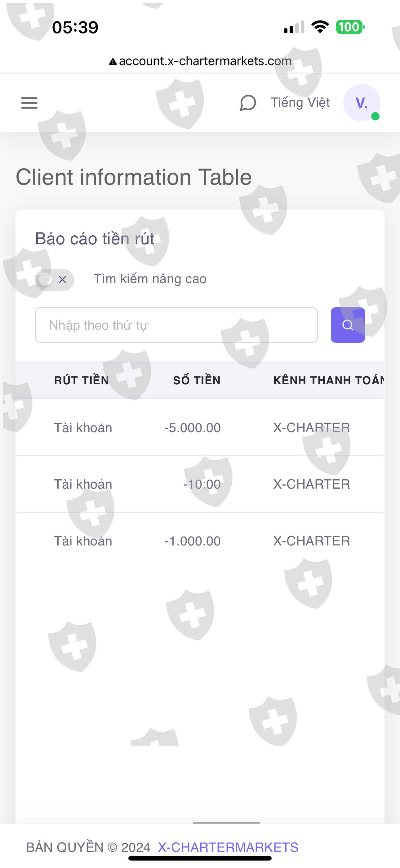
Task: Tap the not-secure warning icon by the URL
Action: tap(113, 62)
